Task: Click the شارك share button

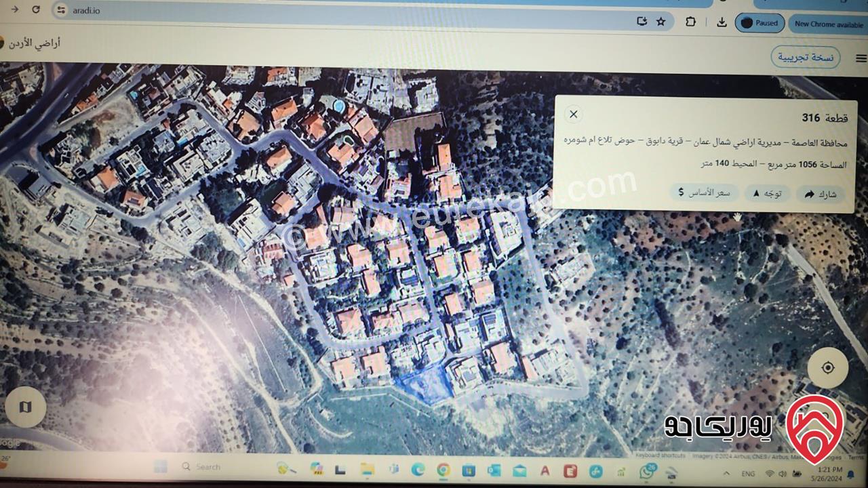Action: pyautogui.click(x=820, y=195)
